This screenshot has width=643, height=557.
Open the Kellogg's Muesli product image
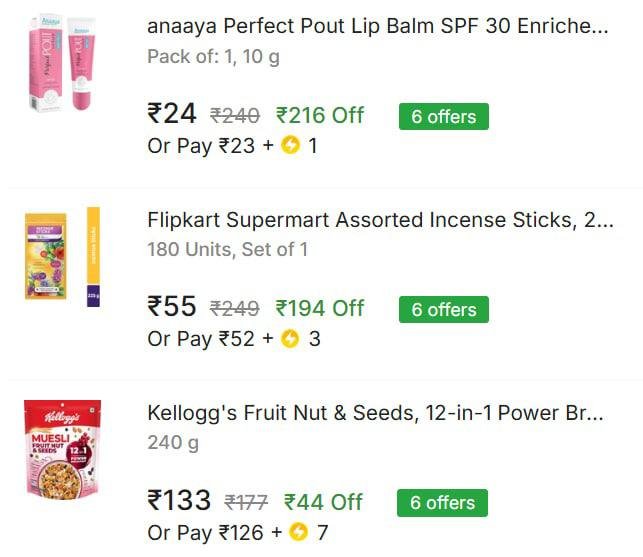62,449
